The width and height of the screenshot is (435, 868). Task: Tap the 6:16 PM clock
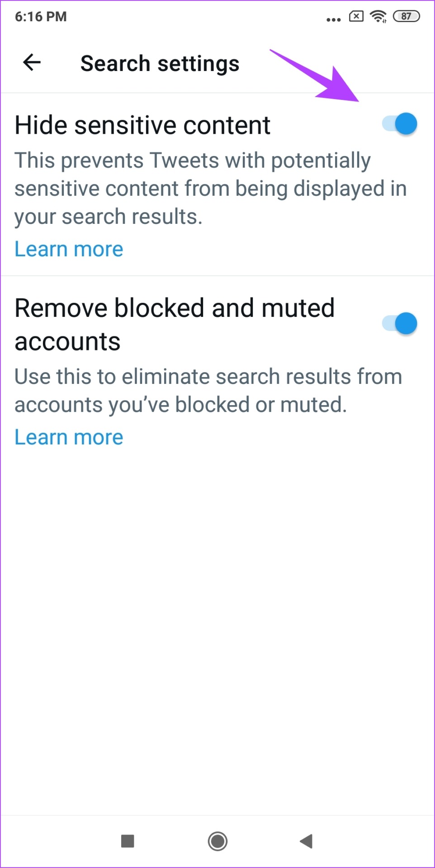41,17
